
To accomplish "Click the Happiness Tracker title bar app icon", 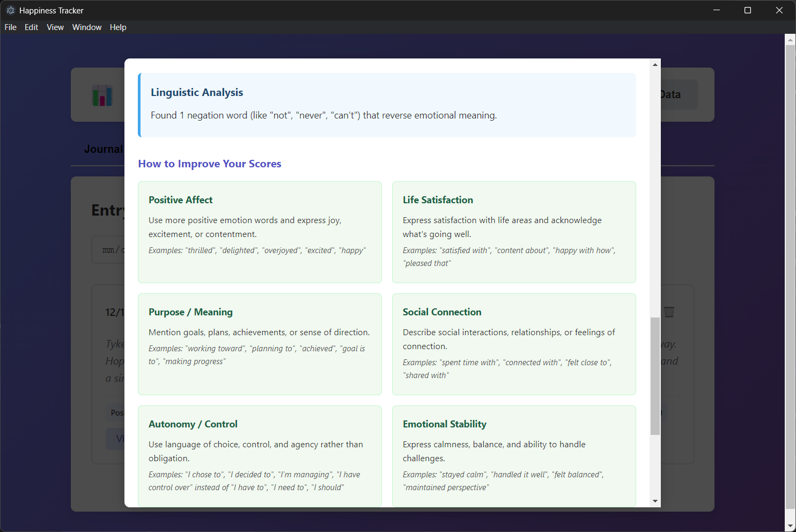I will click(10, 10).
